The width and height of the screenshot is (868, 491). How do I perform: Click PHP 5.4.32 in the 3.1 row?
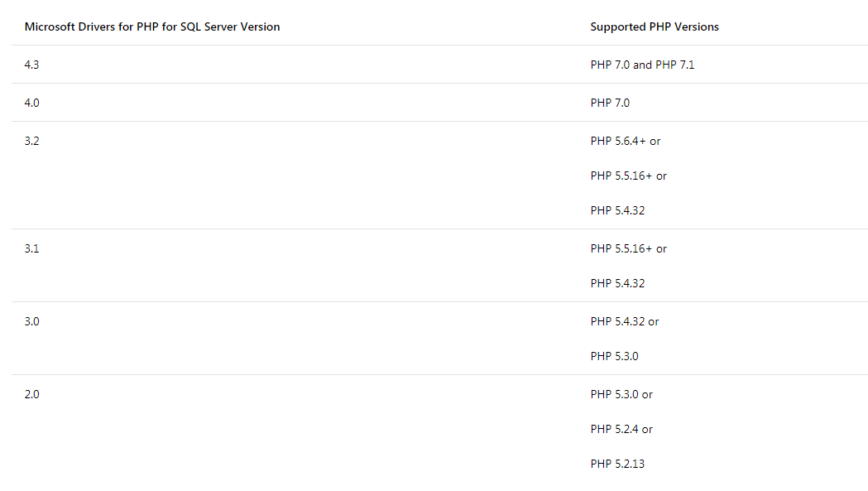pyautogui.click(x=617, y=283)
